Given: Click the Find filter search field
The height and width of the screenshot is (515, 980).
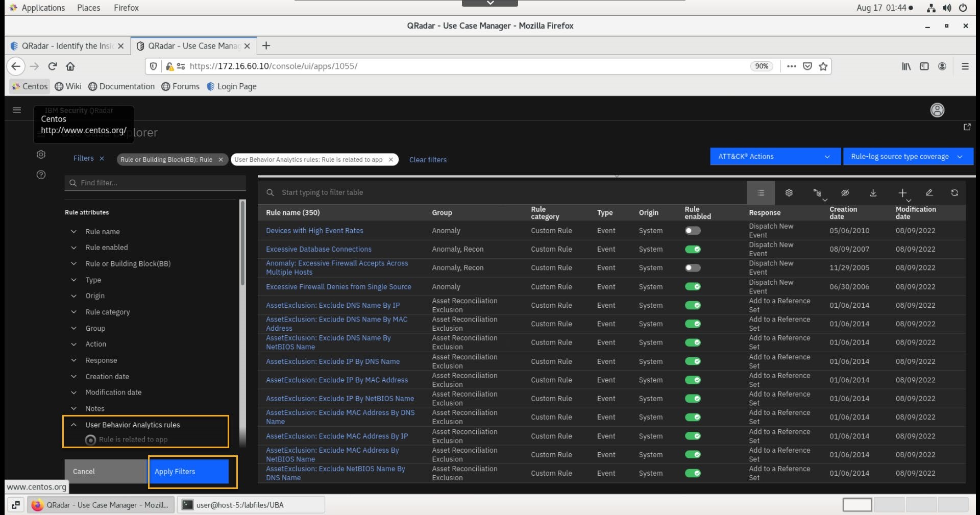Looking at the screenshot, I should click(x=155, y=183).
